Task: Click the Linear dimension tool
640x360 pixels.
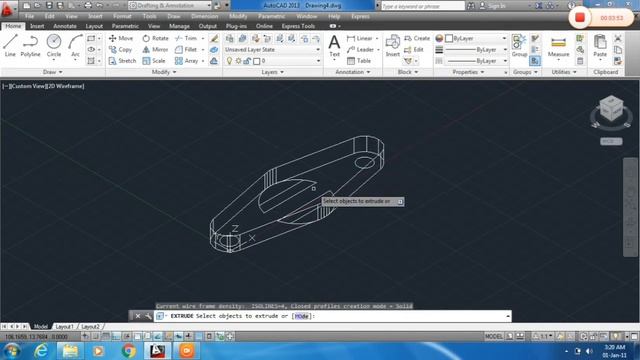Action: pyautogui.click(x=360, y=38)
